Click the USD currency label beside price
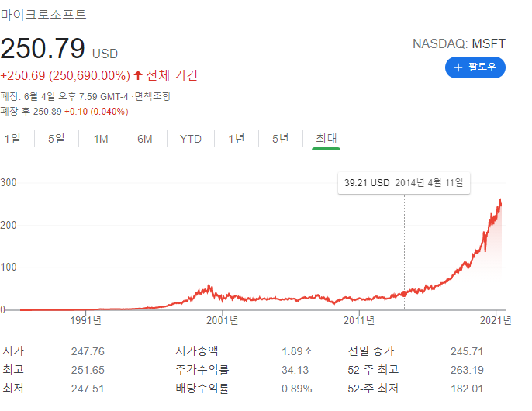Image resolution: width=532 pixels, height=411 pixels. pyautogui.click(x=105, y=54)
